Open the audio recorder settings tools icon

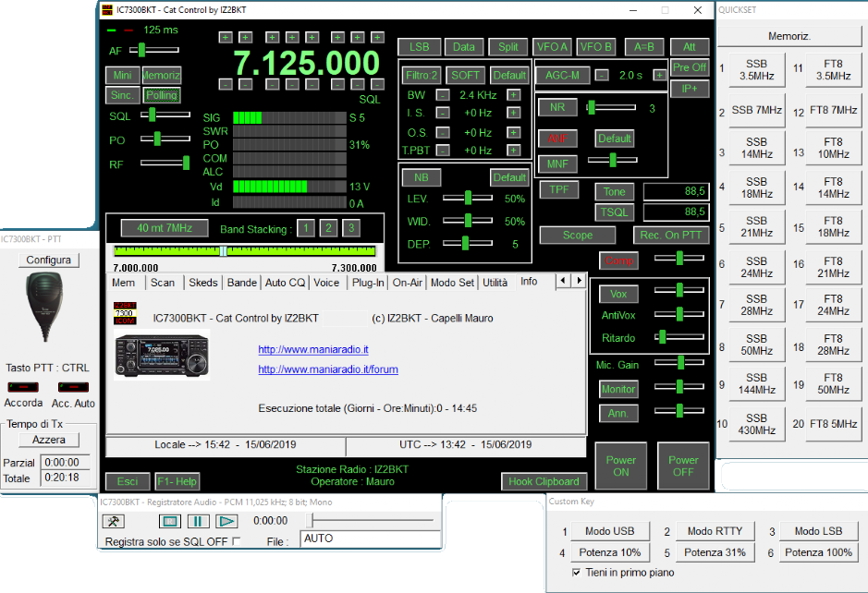tap(114, 521)
